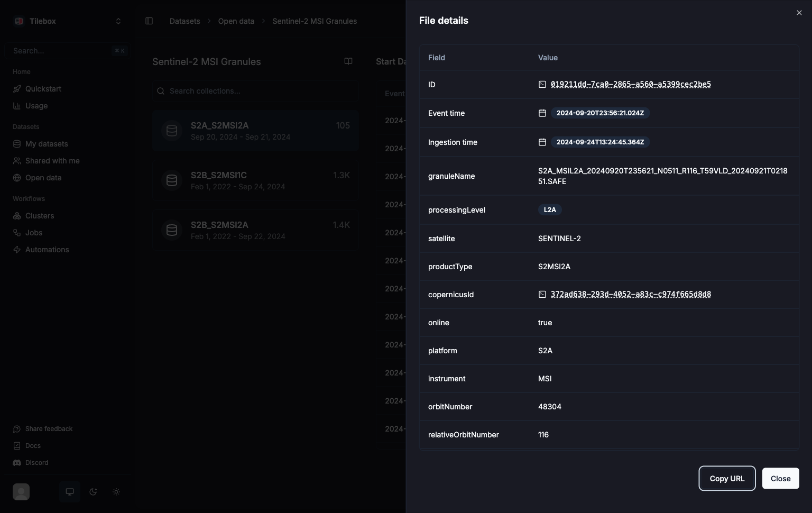
Task: Open Docs link
Action: coord(33,446)
